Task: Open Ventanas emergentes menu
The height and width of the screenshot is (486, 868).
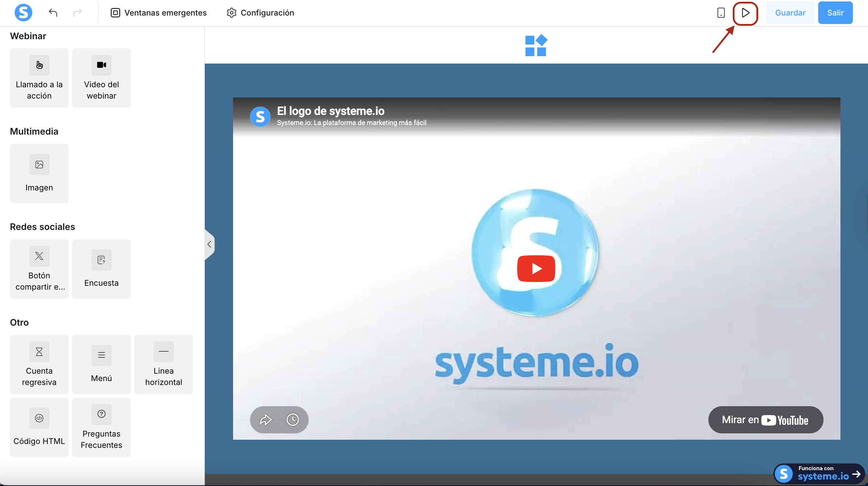Action: tap(159, 13)
